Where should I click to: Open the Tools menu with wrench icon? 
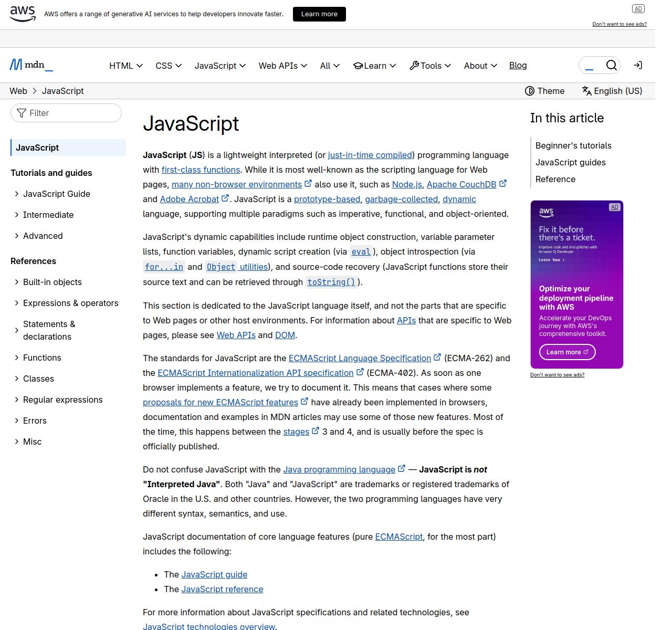[x=430, y=66]
